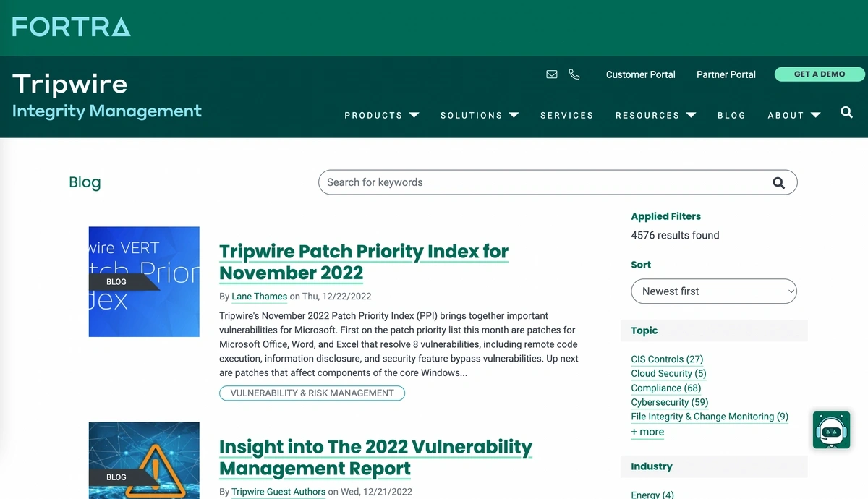
Task: Filter by Cloud Security (5)
Action: pos(668,374)
